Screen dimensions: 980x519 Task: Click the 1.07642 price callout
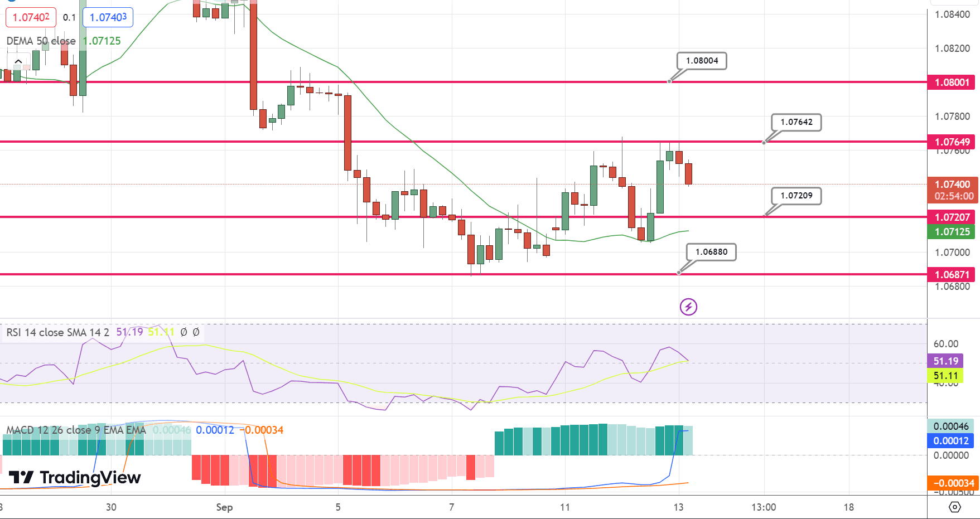coord(796,122)
